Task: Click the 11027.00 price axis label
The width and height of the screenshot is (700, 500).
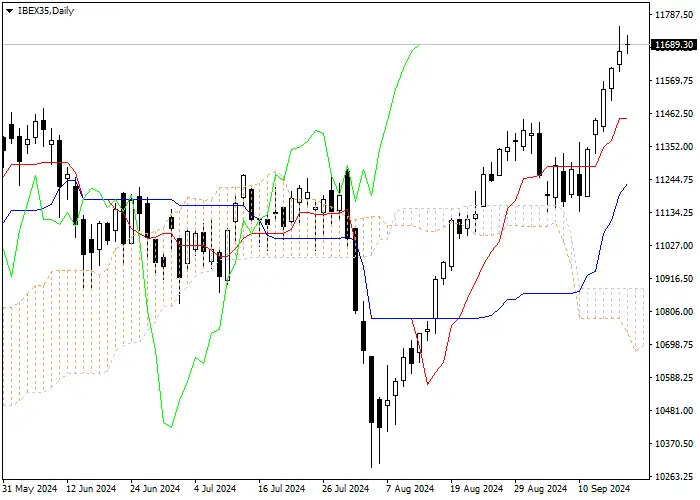Action: pyautogui.click(x=674, y=246)
